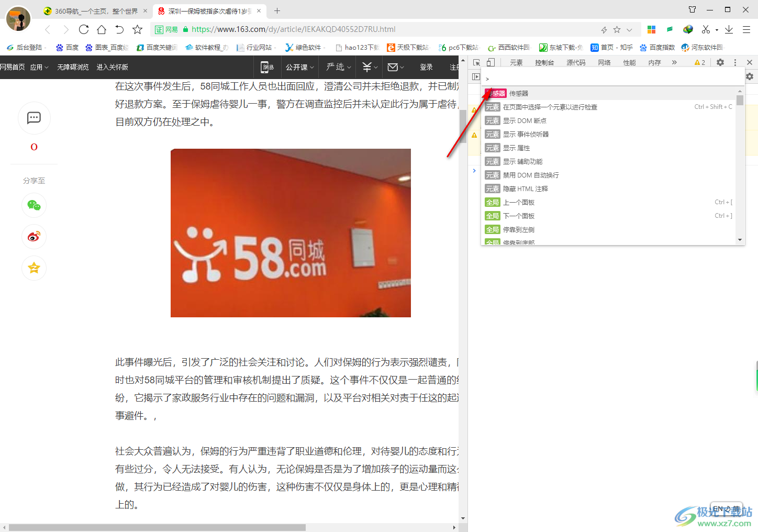
Task: Open DevTools settings gear
Action: 720,62
